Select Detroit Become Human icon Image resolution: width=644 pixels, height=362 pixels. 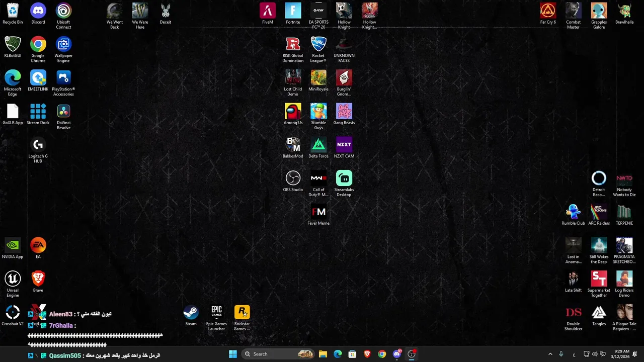click(x=599, y=184)
